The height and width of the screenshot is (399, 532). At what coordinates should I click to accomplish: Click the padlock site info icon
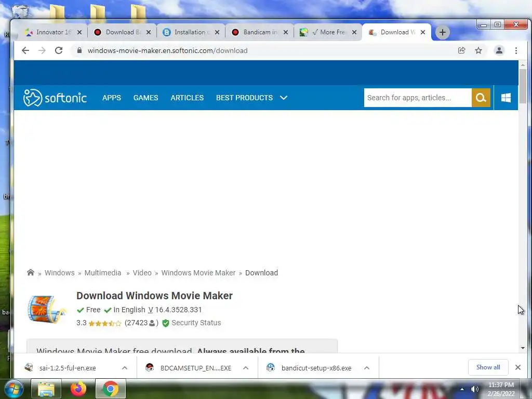coord(79,50)
